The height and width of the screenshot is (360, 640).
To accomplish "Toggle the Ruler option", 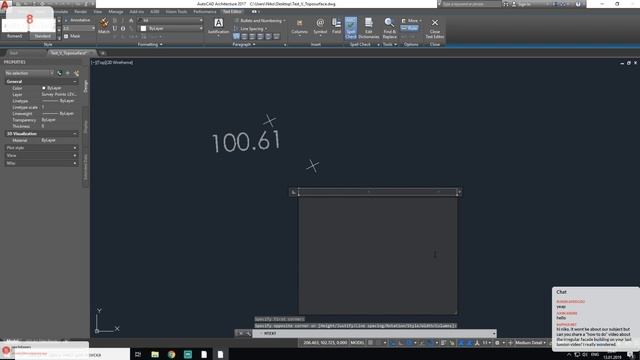I will pos(409,28).
